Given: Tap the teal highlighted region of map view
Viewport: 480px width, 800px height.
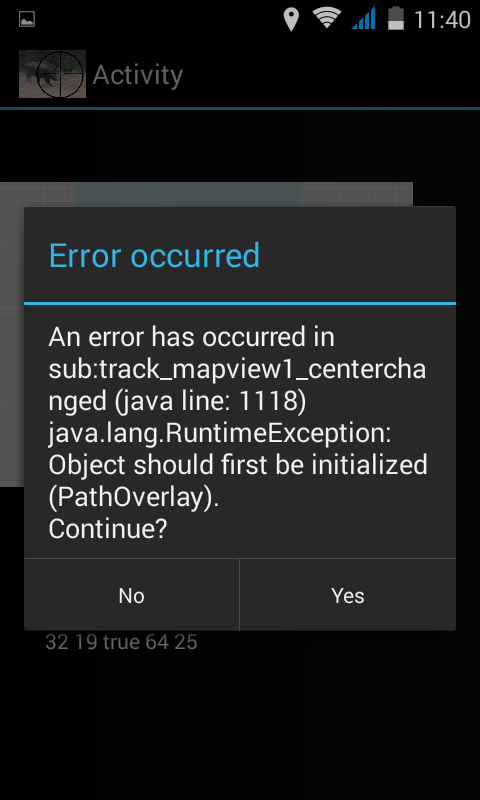Looking at the screenshot, I should click(x=188, y=194).
